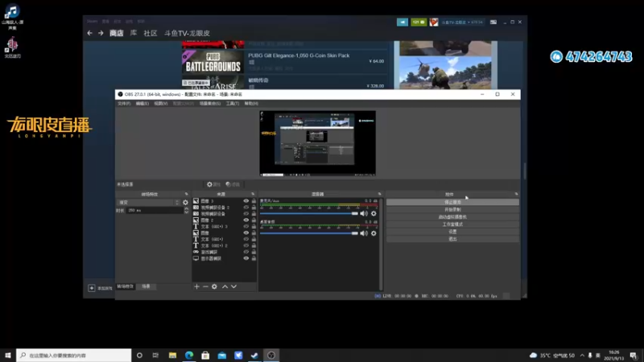Image resolution: width=644 pixels, height=362 pixels.
Task: Open Steam 社区 community tab
Action: pyautogui.click(x=151, y=33)
